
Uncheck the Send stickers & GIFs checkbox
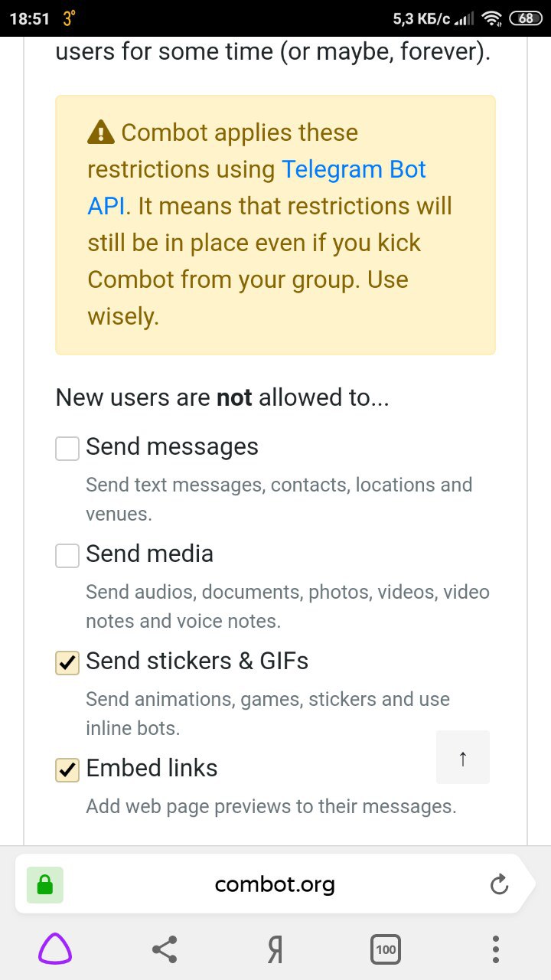pyautogui.click(x=67, y=663)
